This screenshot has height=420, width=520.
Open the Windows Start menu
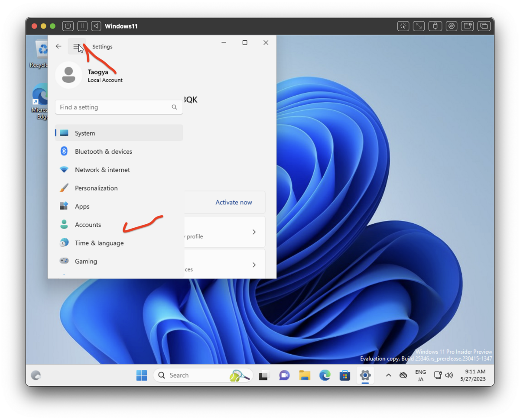142,375
